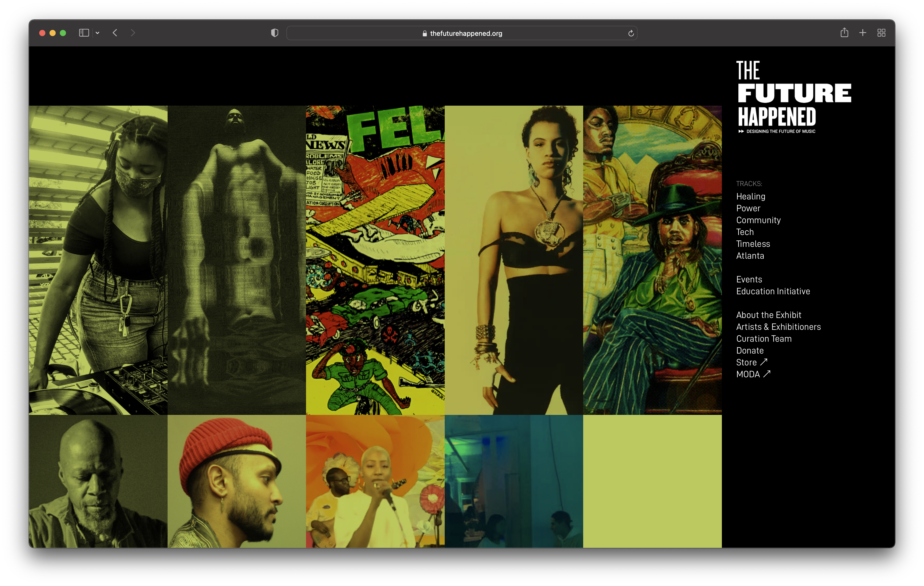Open the privacy report shield icon
Image resolution: width=924 pixels, height=586 pixels.
pos(274,33)
